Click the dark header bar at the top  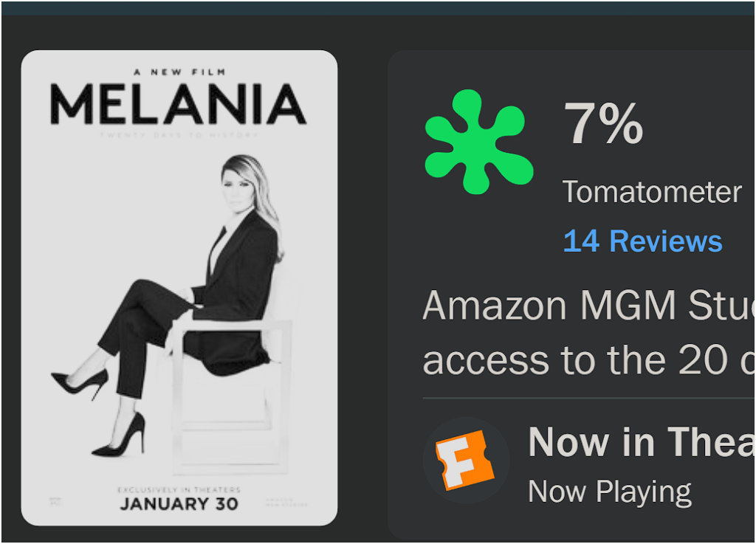[x=378, y=7]
